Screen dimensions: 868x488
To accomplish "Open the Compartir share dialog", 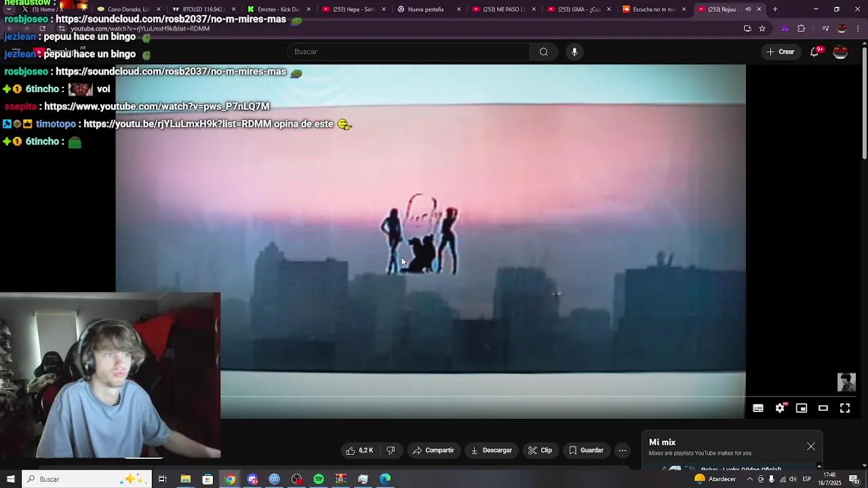I will click(x=433, y=450).
